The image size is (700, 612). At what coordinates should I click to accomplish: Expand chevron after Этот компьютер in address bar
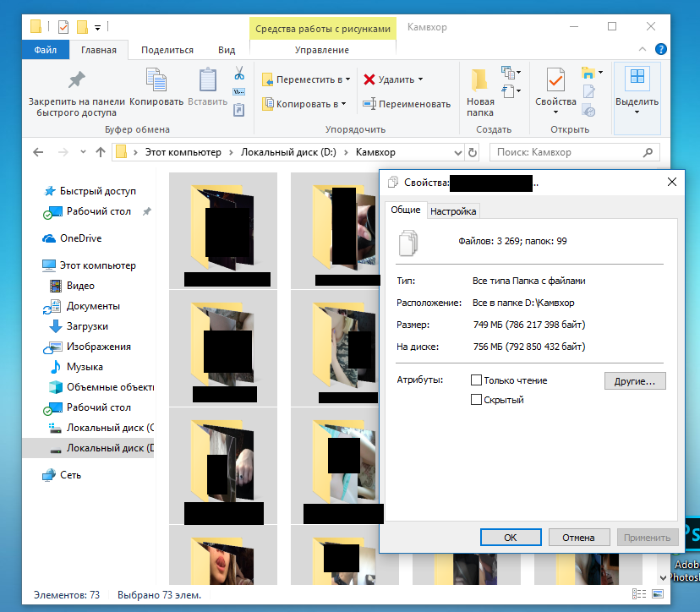(231, 153)
